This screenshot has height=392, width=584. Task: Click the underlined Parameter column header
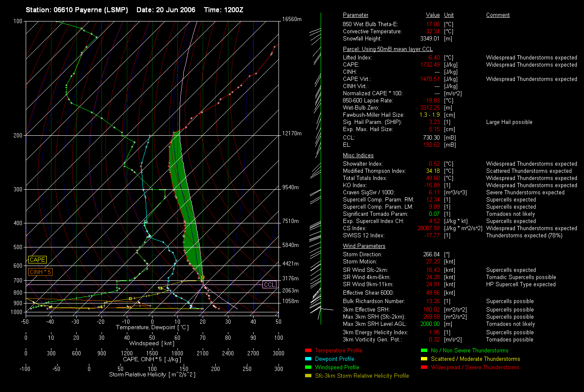[355, 15]
